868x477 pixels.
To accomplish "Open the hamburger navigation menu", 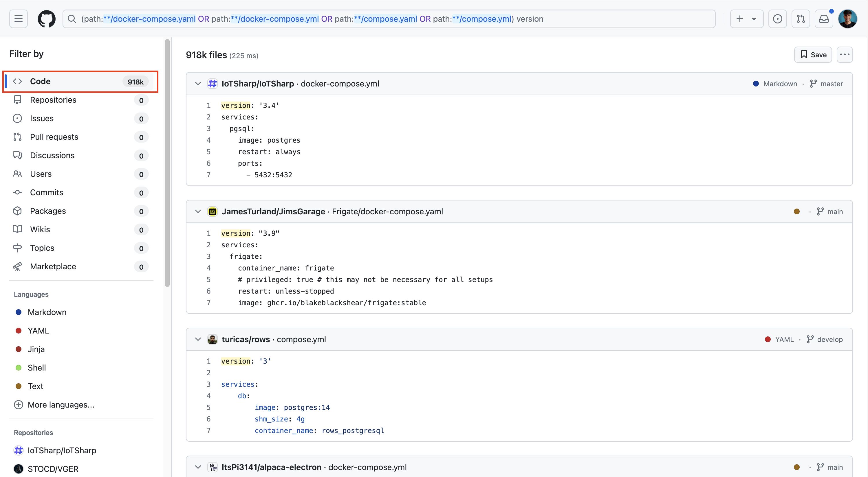I will click(x=18, y=19).
